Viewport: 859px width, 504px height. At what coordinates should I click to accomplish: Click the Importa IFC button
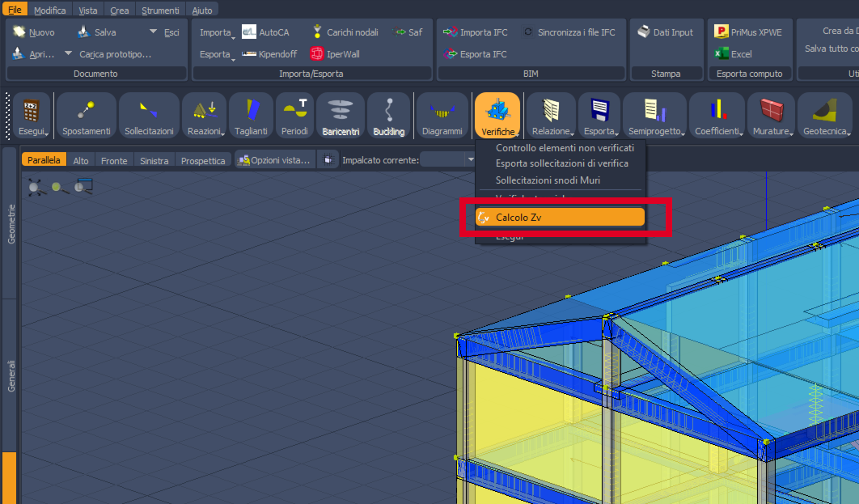tap(476, 32)
